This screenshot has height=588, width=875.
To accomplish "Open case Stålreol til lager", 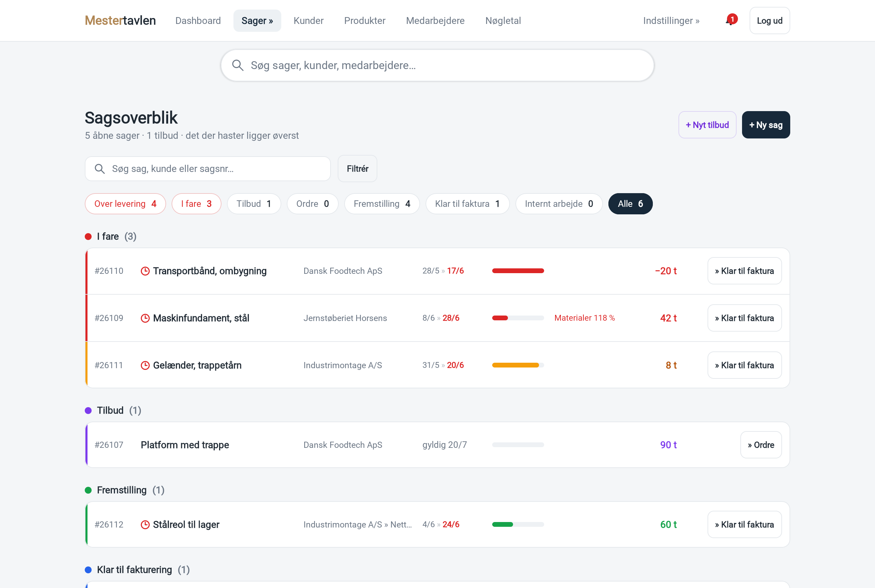I will tap(186, 525).
